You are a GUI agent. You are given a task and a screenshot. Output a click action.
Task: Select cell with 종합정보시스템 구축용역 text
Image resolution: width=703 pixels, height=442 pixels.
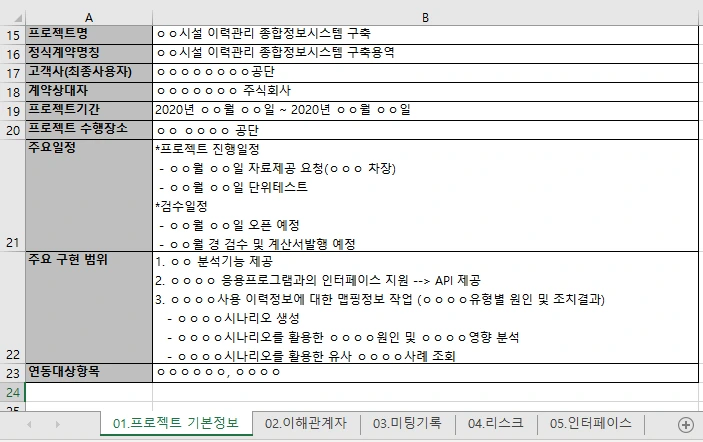pos(425,54)
